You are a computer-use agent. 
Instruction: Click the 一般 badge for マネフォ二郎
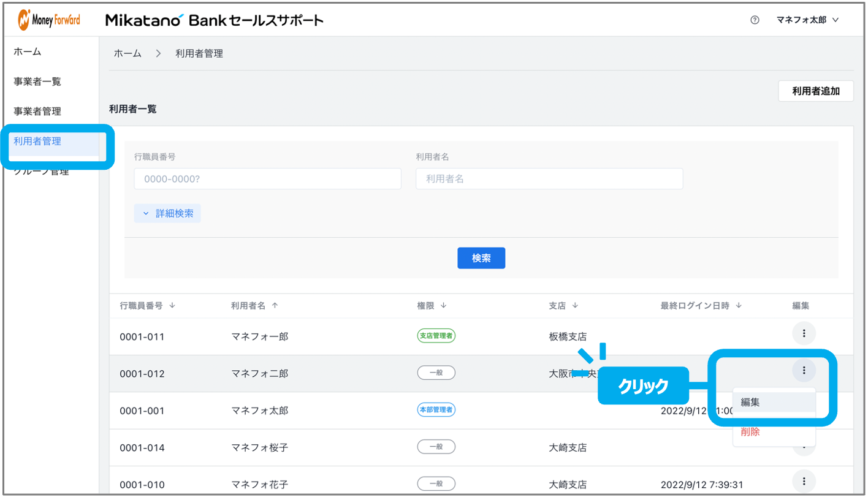point(436,372)
